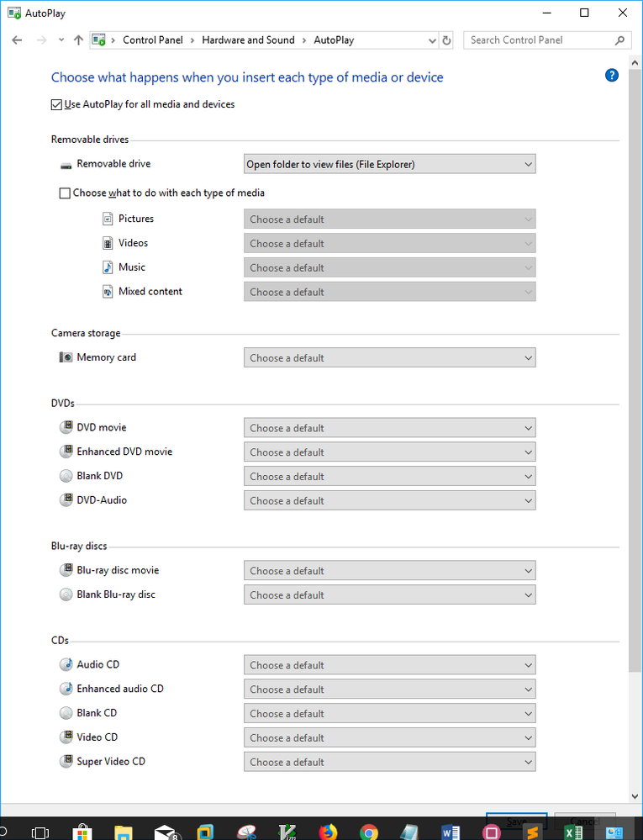Open Google Chrome from the taskbar
This screenshot has width=643, height=840.
point(369,832)
